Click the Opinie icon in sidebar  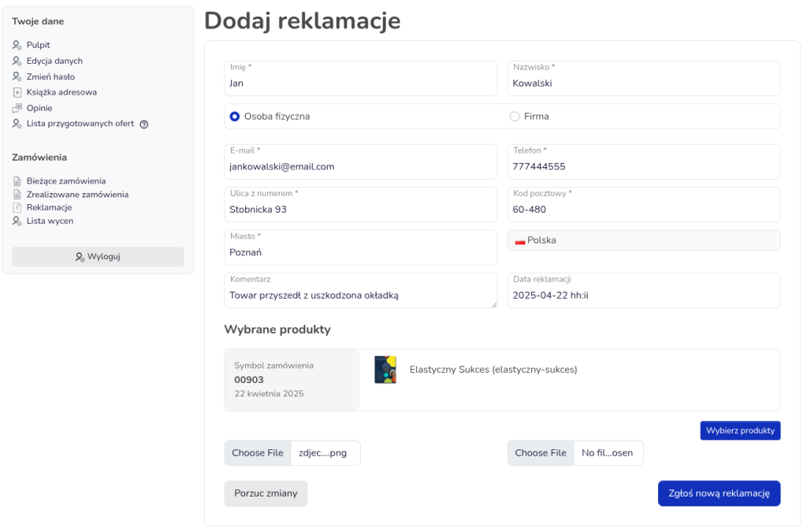[17, 108]
